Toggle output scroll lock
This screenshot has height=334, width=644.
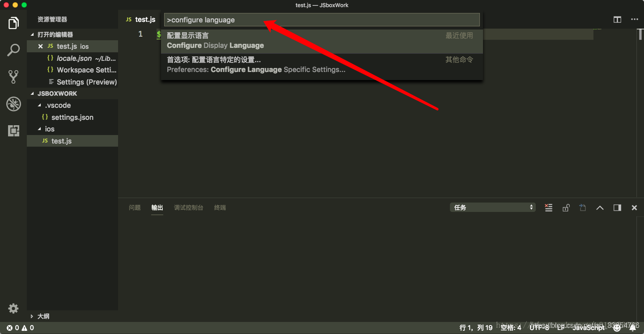[566, 207]
